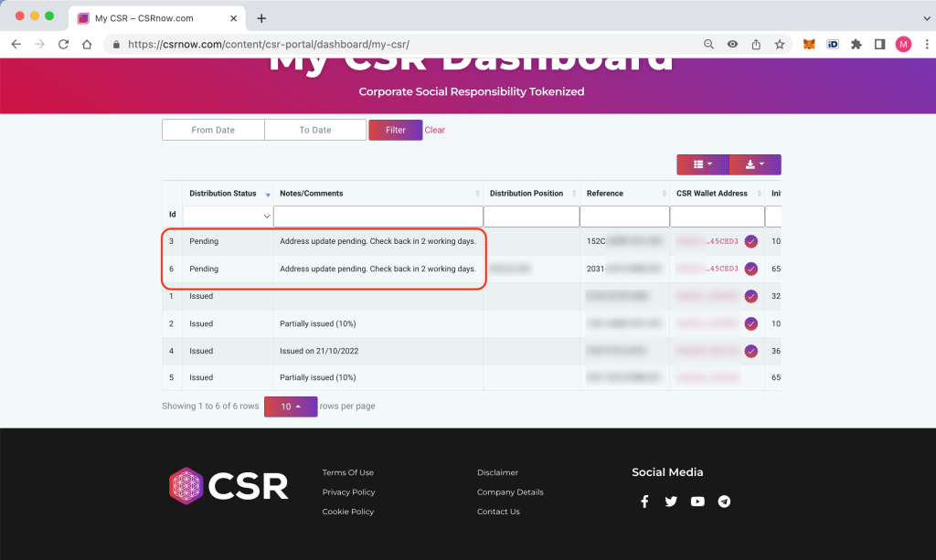Select 'Partially issued (10%)' in row 2
The image size is (936, 560).
click(x=317, y=323)
